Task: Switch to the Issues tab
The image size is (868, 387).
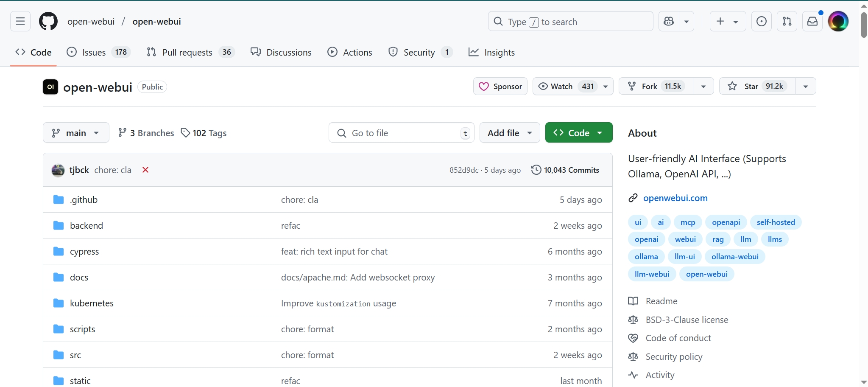Action: coord(94,52)
